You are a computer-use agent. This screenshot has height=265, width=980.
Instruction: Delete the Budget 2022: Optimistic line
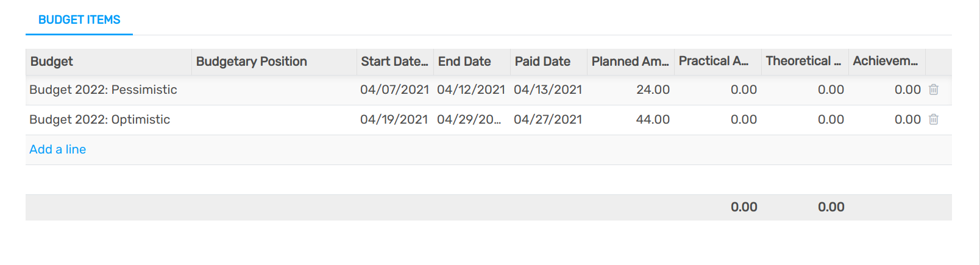[933, 119]
